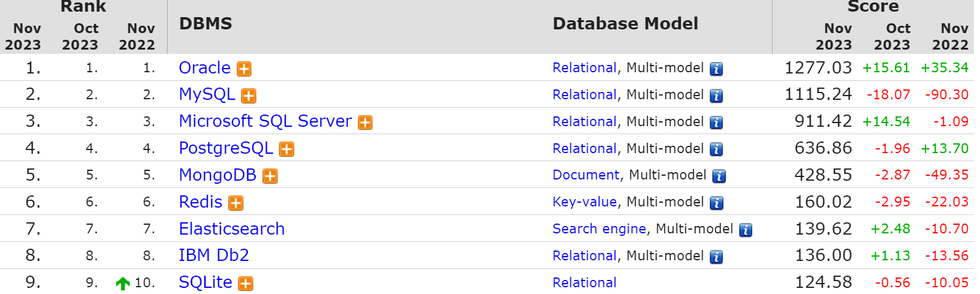Click the blue info icon in Oracle row
The width and height of the screenshot is (980, 294).
716,69
